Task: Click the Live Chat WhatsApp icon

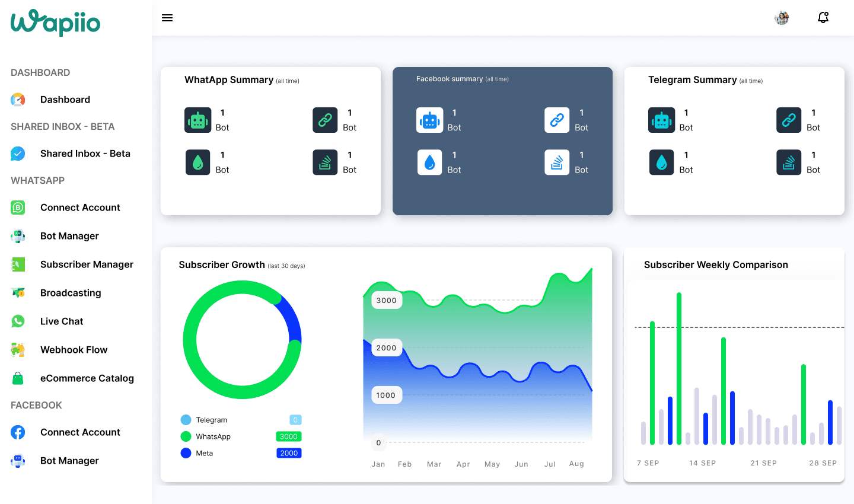Action: pyautogui.click(x=18, y=321)
